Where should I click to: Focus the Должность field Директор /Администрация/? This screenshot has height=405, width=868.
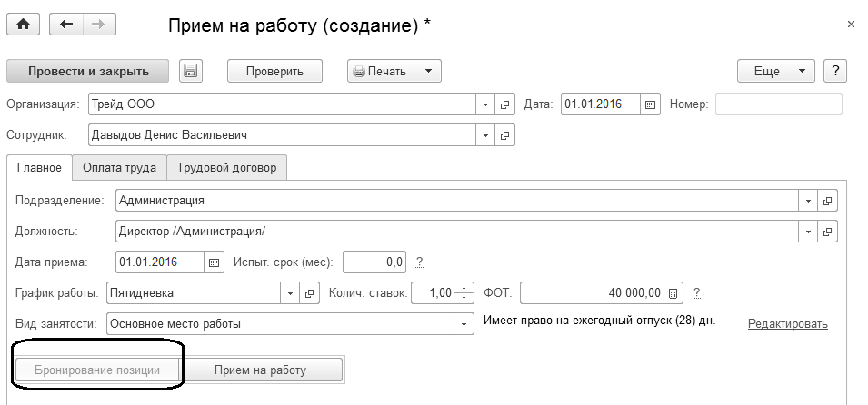point(457,232)
